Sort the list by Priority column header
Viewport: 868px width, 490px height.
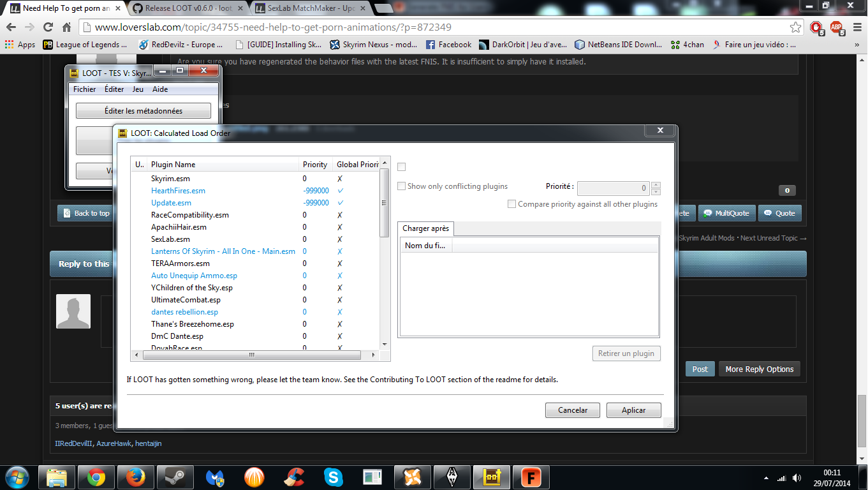click(316, 165)
